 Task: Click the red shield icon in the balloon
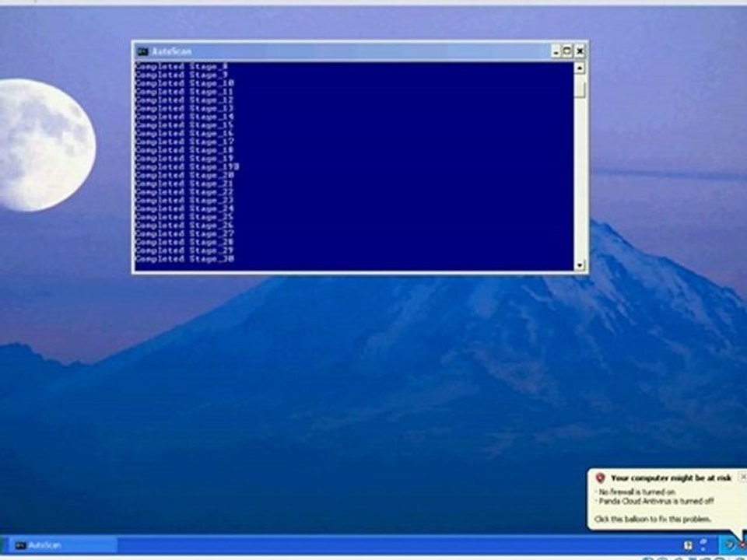coord(600,478)
